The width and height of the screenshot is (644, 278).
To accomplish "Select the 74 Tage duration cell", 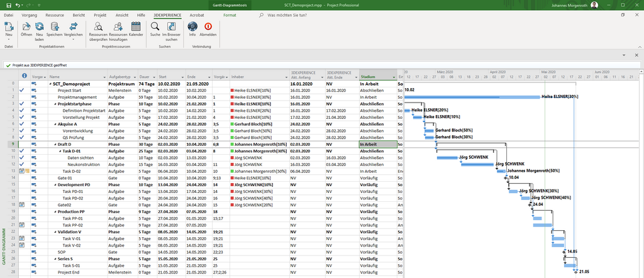I will coord(147,84).
